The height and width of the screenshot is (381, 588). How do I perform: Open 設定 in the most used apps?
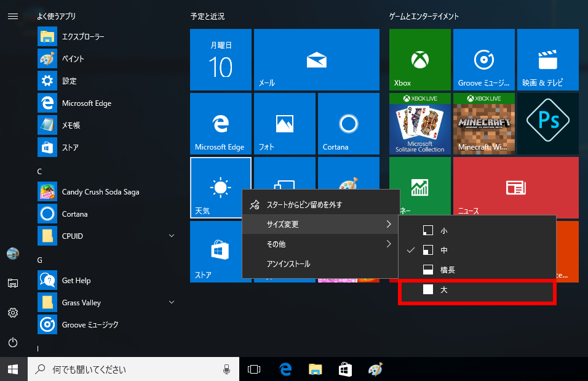(x=107, y=81)
